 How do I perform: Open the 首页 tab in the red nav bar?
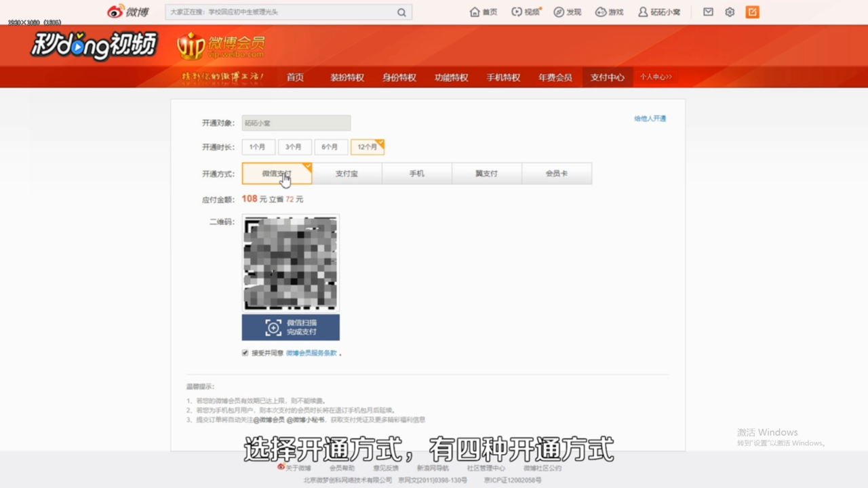pos(295,77)
